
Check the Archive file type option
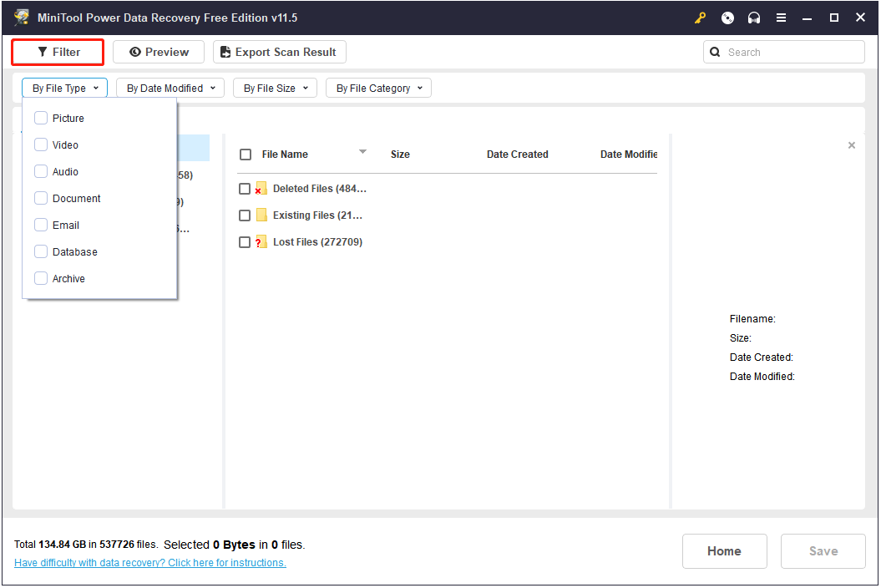tap(41, 278)
